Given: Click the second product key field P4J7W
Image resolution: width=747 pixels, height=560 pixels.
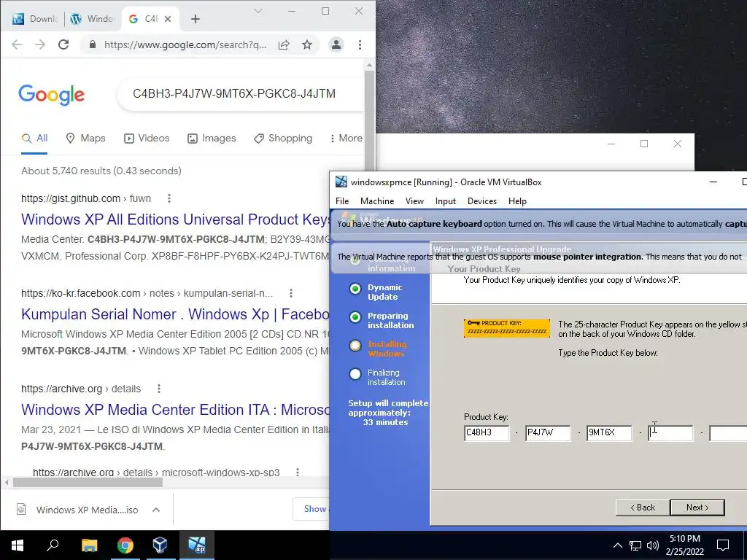Looking at the screenshot, I should point(548,433).
